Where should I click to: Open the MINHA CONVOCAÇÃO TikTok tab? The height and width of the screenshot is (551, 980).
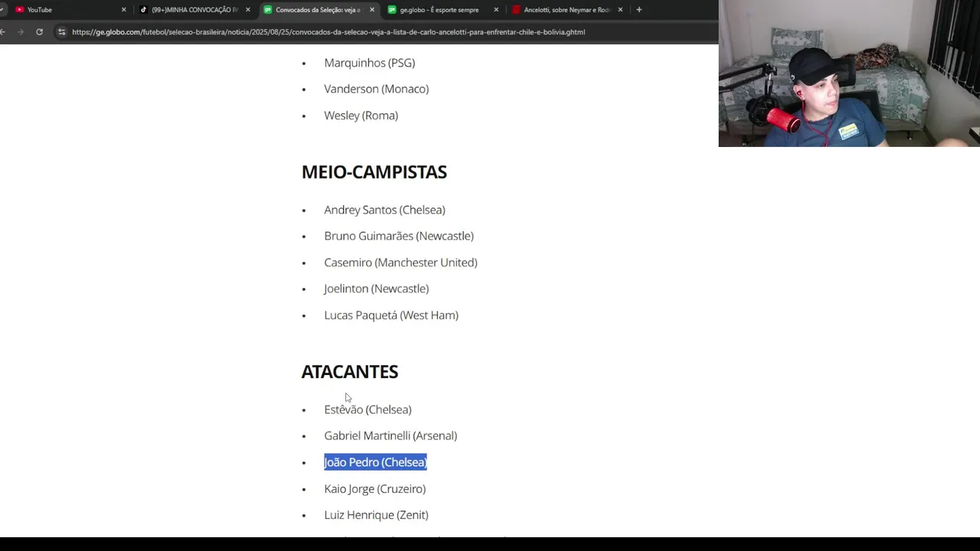coord(194,10)
